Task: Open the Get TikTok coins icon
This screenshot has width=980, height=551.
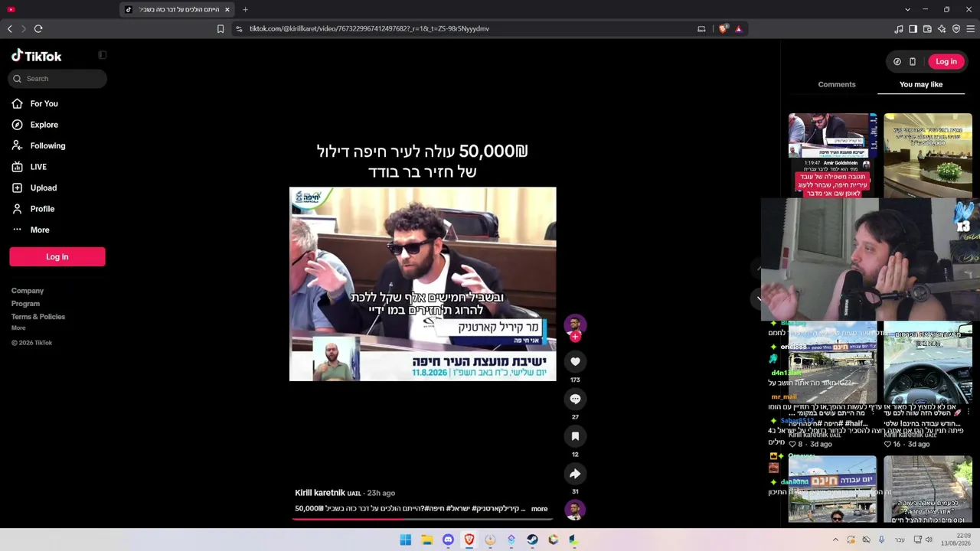Action: click(897, 62)
